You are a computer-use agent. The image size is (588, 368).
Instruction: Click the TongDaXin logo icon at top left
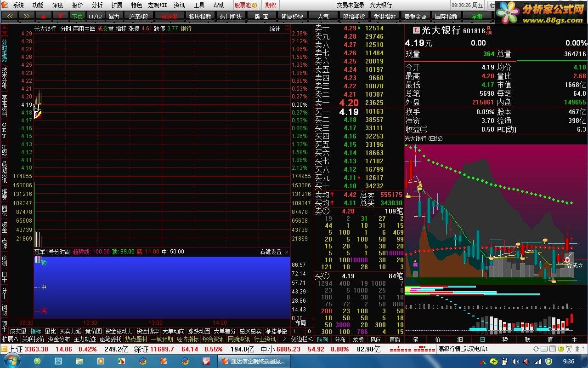point(5,5)
